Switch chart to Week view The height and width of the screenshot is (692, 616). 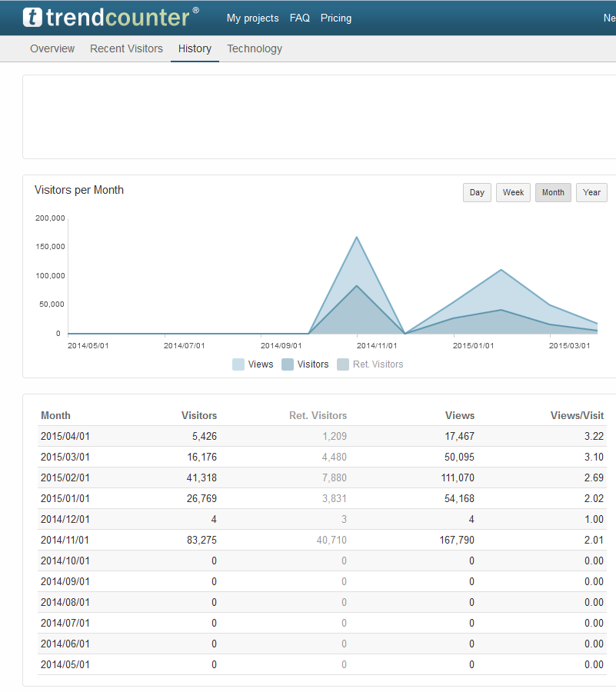coord(513,192)
